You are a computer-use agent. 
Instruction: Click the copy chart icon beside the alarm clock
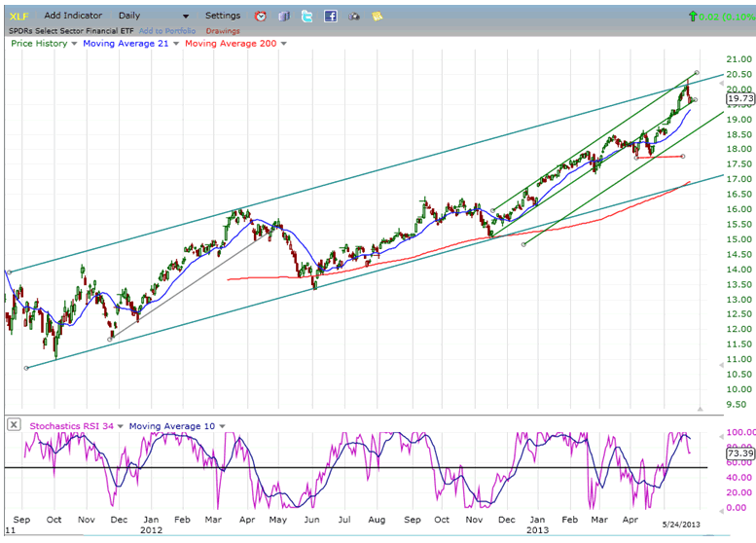[x=283, y=17]
